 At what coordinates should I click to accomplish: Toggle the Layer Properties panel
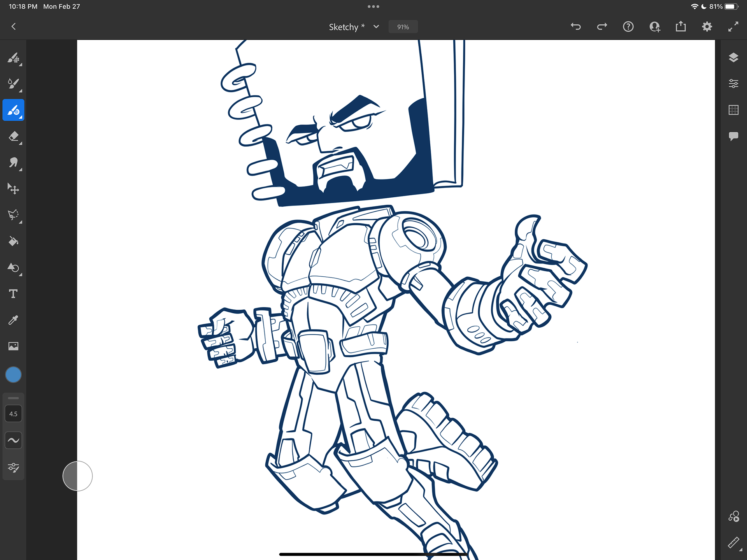click(x=733, y=84)
